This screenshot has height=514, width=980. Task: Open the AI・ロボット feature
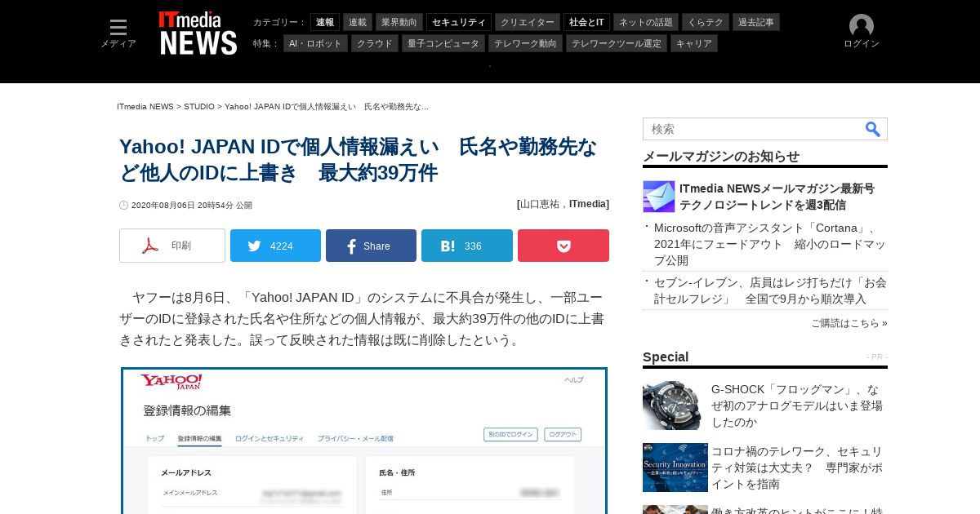point(316,43)
